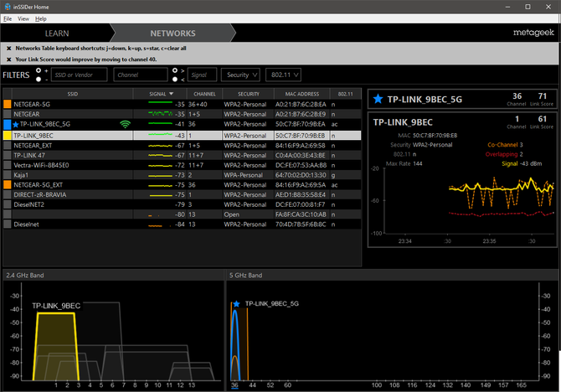Click the gray swatch next to NETGEAR
Image resolution: width=561 pixels, height=392 pixels.
pos(8,114)
